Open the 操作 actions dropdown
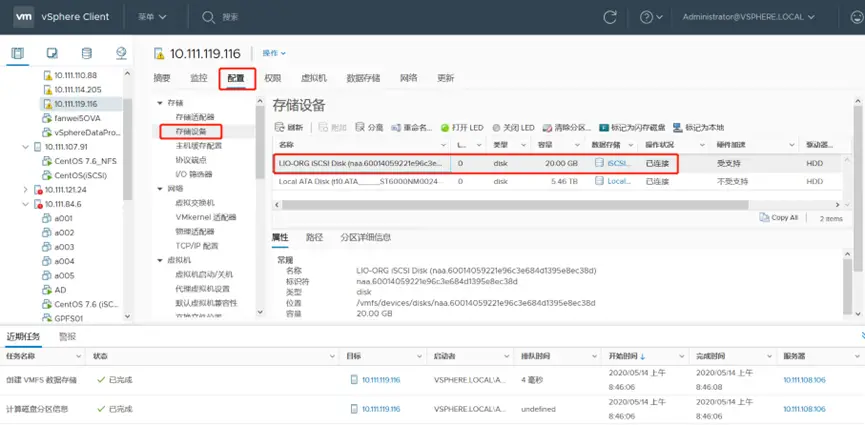Viewport: 865px width, 425px height. 274,53
